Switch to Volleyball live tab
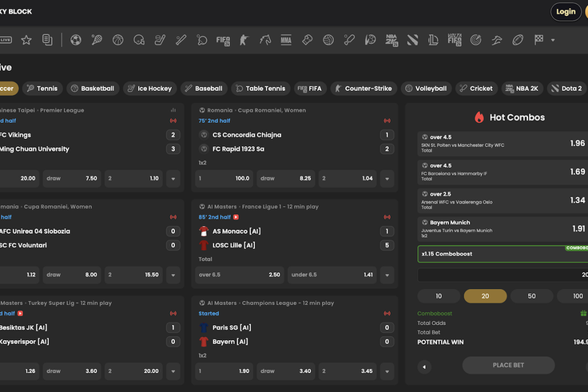Viewport: 588px width, 392px height. (x=426, y=89)
